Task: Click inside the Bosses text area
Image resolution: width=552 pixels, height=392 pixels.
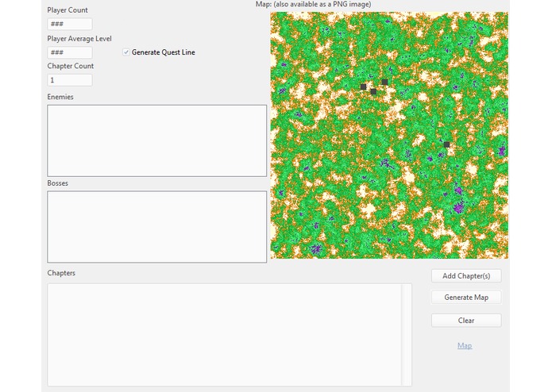Action: click(x=157, y=227)
